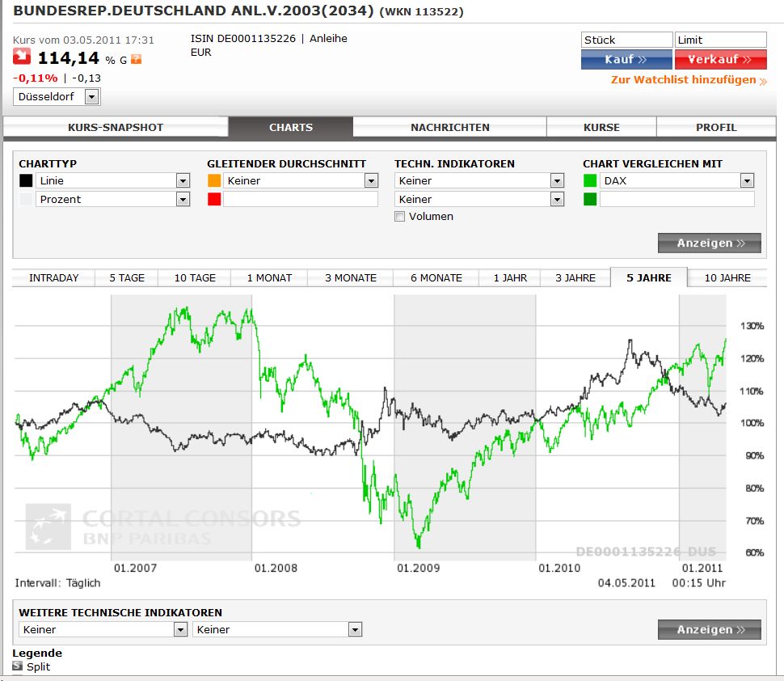Image resolution: width=784 pixels, height=681 pixels.
Task: Click Zur Watchlist hinzufügen link
Action: pyautogui.click(x=689, y=80)
